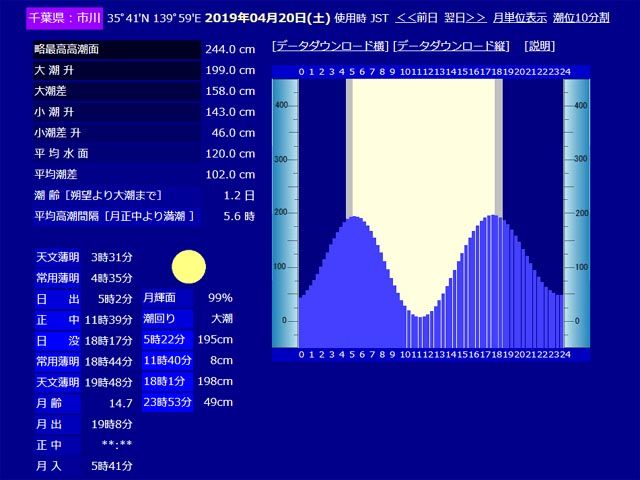
Task: Click the 大潮 tide type value
Action: click(x=222, y=318)
